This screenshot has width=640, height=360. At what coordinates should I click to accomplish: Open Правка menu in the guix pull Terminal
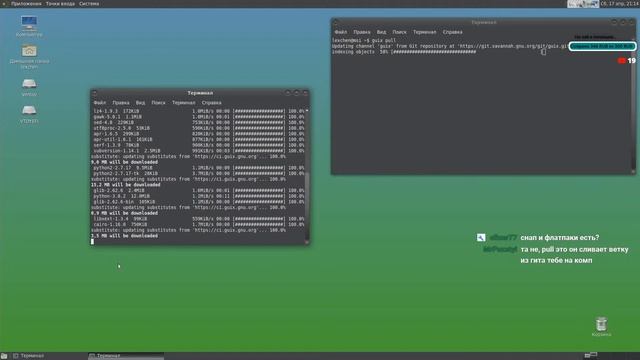(362, 32)
